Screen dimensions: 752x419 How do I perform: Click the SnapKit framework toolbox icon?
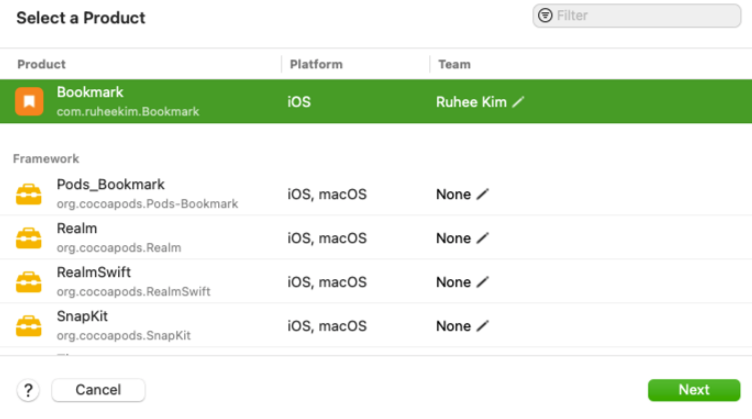(x=29, y=326)
